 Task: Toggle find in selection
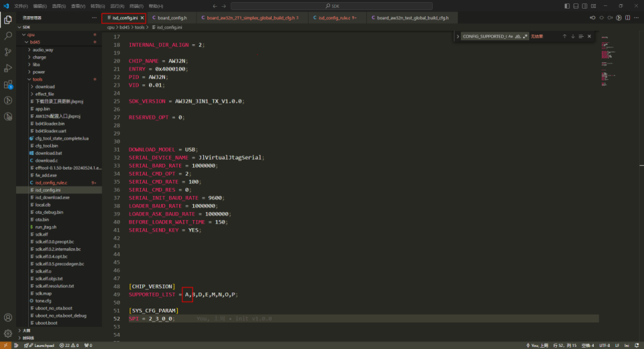[x=581, y=36]
